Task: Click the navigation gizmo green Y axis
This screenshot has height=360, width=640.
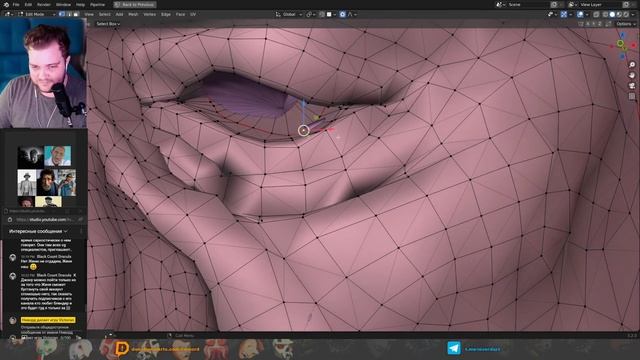Action: [620, 43]
